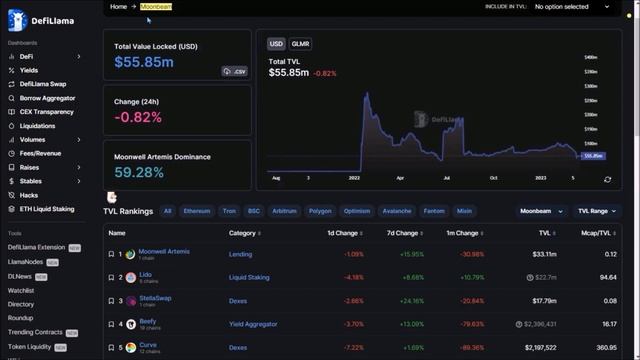Go to Home in the breadcrumb
The width and height of the screenshot is (640, 360).
point(118,7)
